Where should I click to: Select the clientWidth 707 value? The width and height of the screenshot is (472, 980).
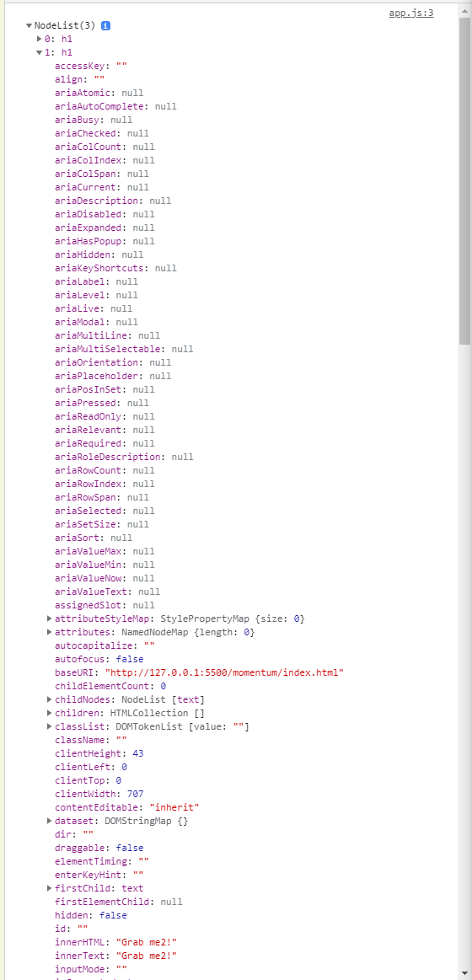tap(135, 794)
